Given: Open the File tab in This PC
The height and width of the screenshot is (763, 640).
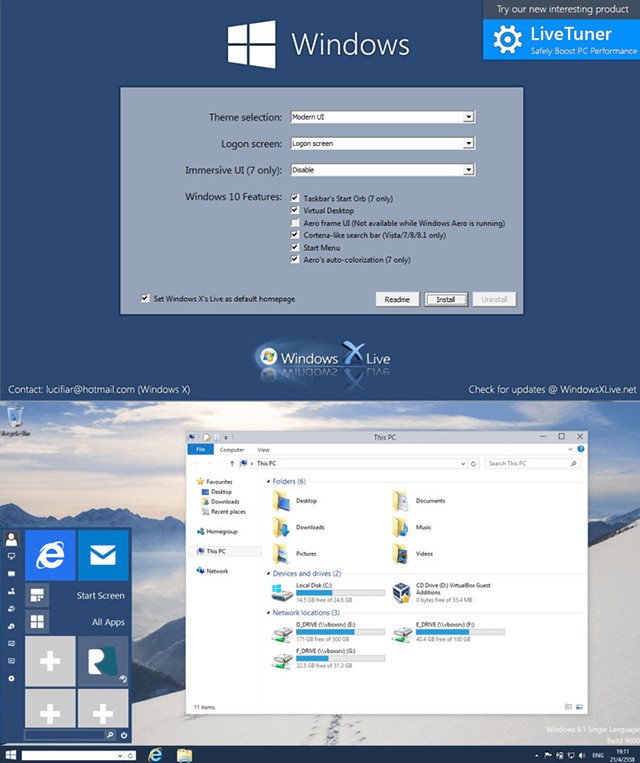Looking at the screenshot, I should tap(201, 449).
